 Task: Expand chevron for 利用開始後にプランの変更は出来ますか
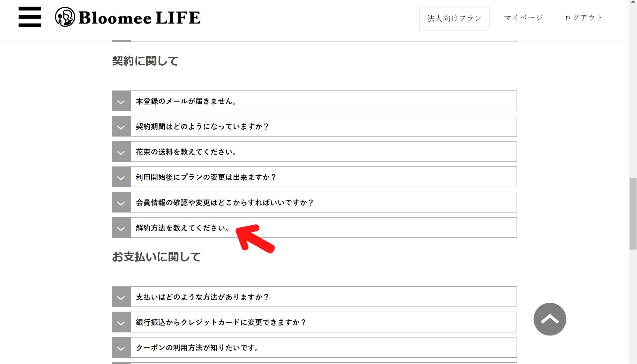121,177
